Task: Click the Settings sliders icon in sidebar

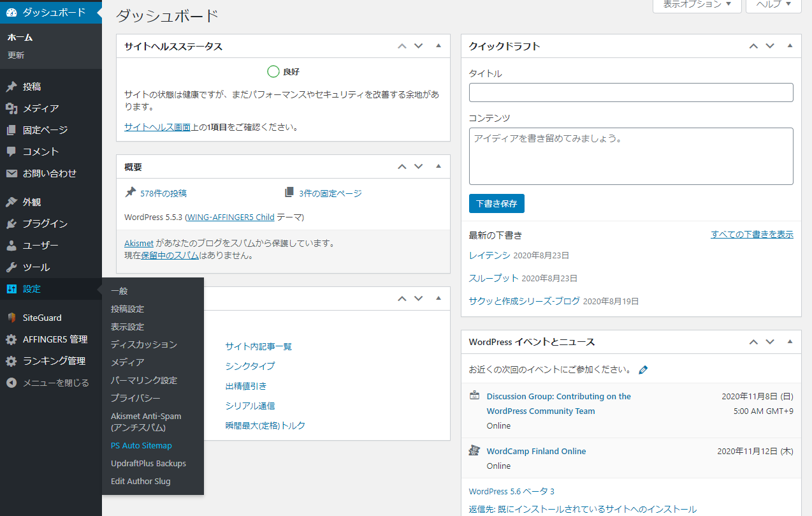Action: (x=11, y=289)
